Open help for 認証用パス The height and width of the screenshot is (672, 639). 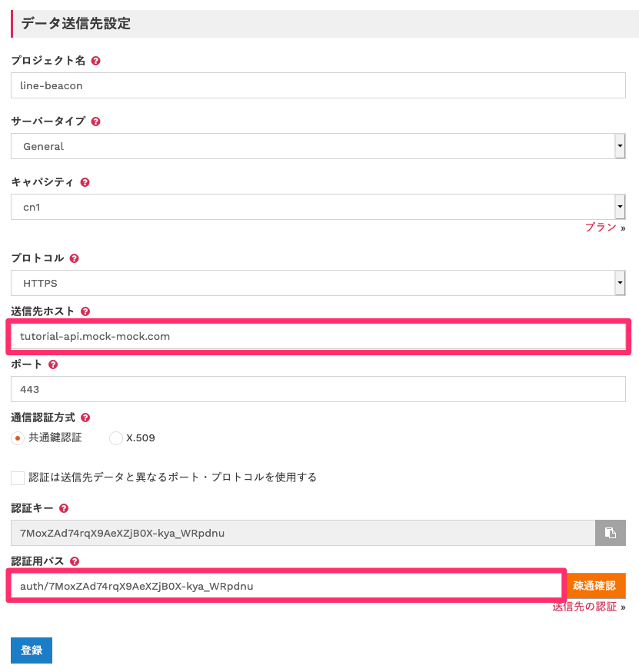75,561
